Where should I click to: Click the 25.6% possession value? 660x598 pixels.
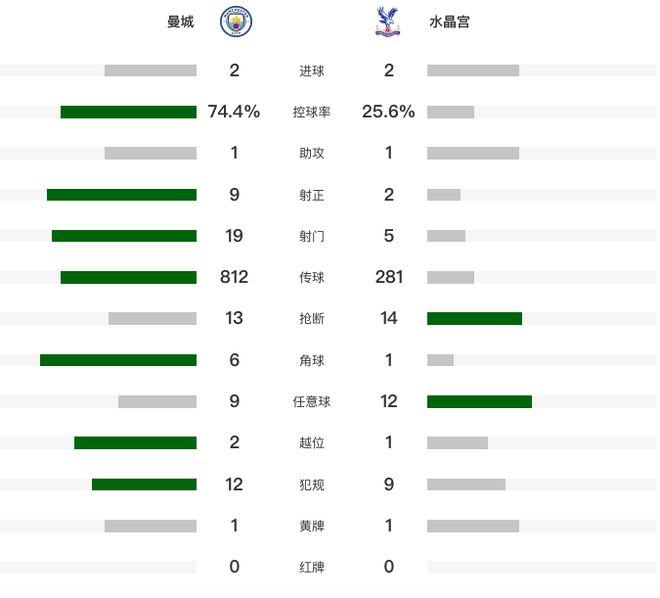click(388, 112)
